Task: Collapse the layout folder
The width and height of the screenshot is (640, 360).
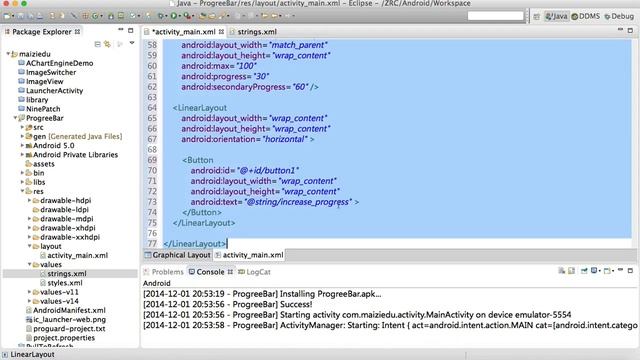Action: (x=29, y=246)
